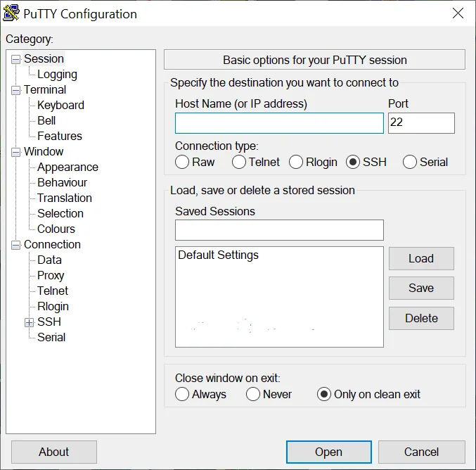Viewport: 476px width, 470px height.
Task: Collapse the Terminal category node
Action: click(15, 90)
